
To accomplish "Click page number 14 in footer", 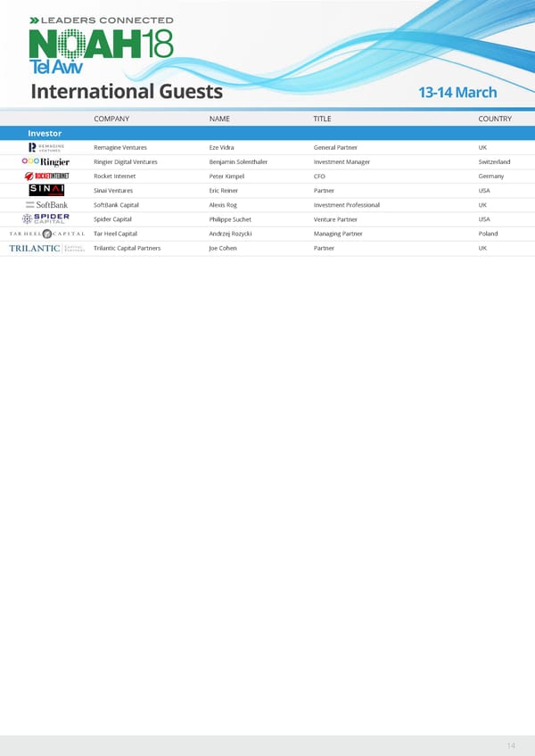I will [x=511, y=744].
